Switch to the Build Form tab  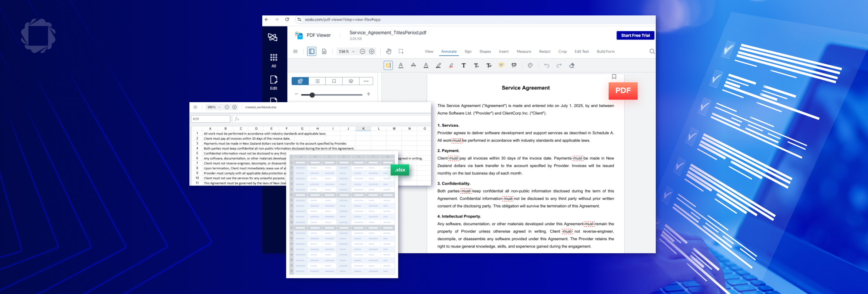pyautogui.click(x=605, y=51)
